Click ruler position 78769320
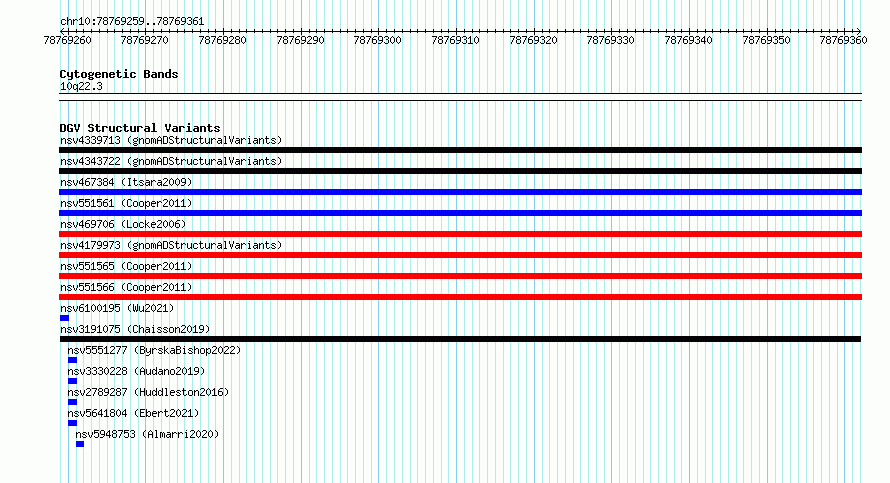Viewport: 890px width, 483px height. point(534,40)
